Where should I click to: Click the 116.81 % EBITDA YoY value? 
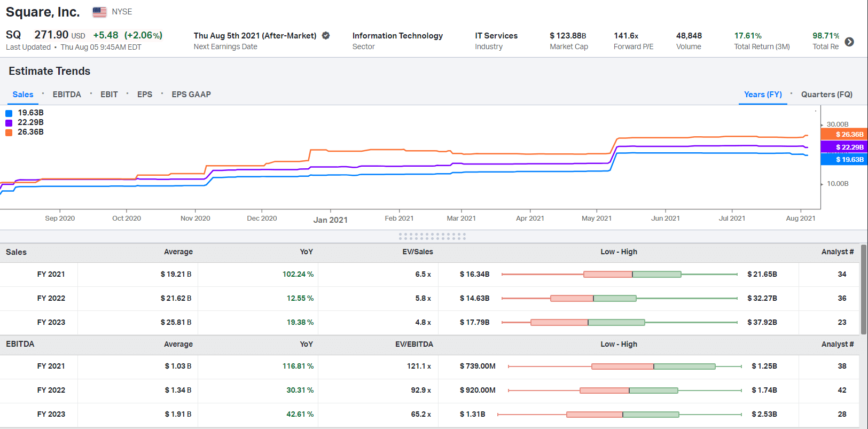pos(298,366)
